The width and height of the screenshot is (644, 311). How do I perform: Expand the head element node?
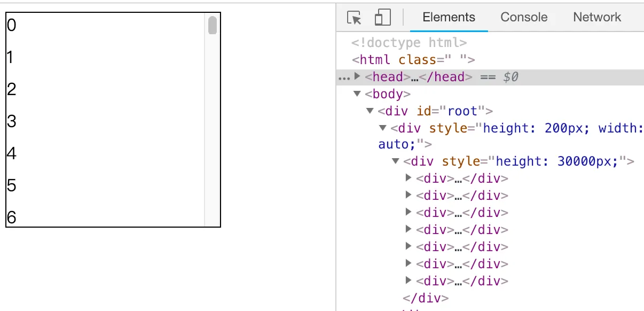point(358,77)
